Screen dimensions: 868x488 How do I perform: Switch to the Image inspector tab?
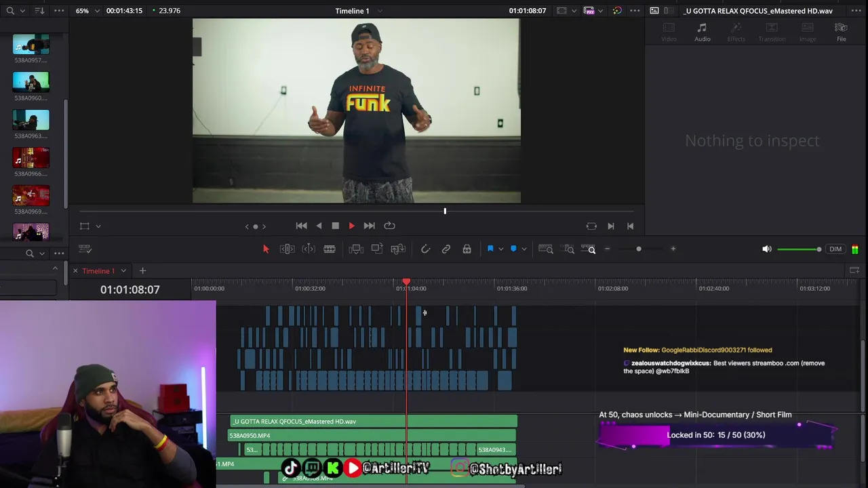(807, 32)
